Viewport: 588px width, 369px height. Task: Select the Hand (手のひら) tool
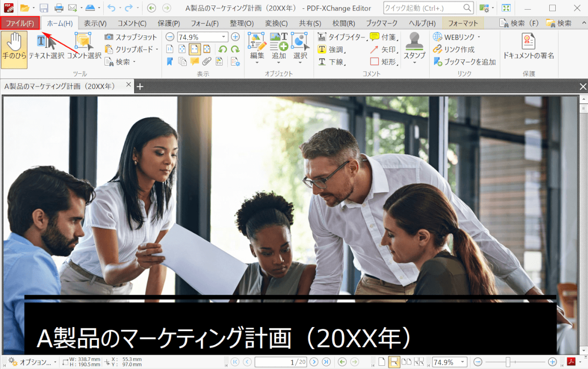click(x=14, y=50)
